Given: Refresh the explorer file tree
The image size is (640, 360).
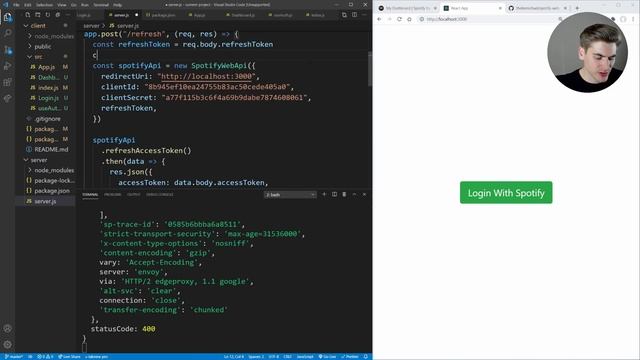Looking at the screenshot, I should pos(47,15).
